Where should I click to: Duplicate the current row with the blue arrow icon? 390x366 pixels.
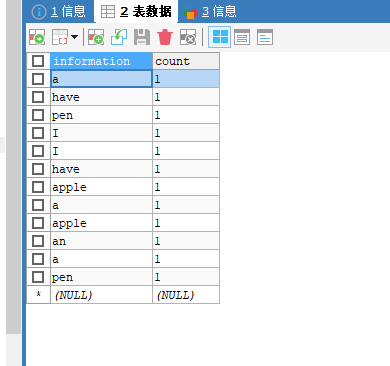pyautogui.click(x=119, y=37)
